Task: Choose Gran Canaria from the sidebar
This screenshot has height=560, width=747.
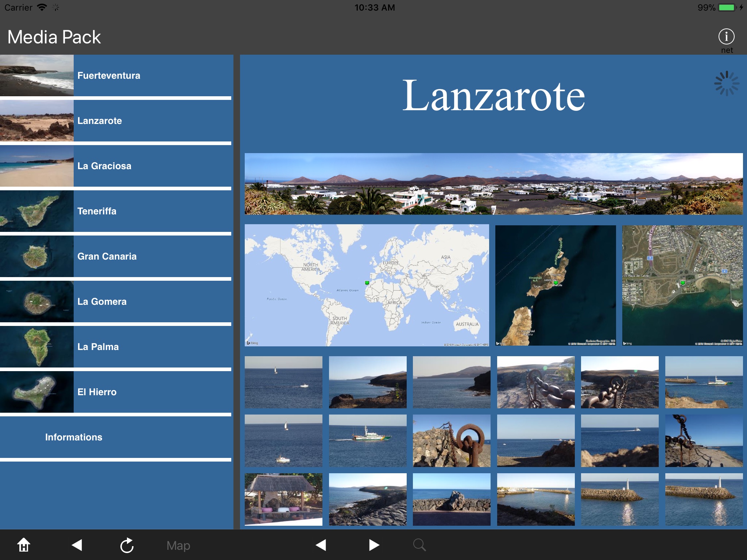Action: click(107, 256)
